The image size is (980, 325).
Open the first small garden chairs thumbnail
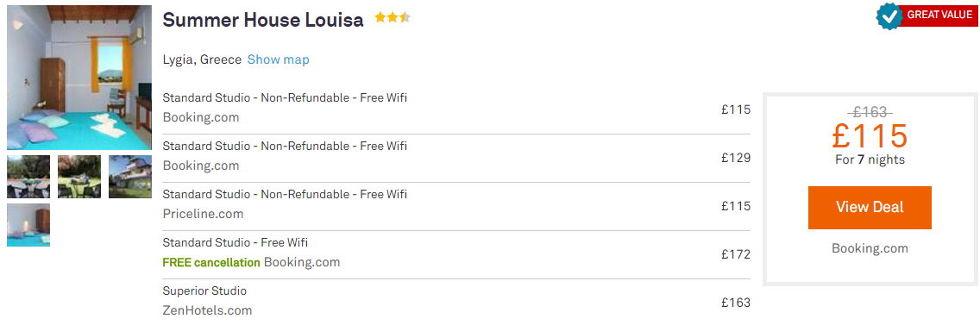(x=28, y=177)
